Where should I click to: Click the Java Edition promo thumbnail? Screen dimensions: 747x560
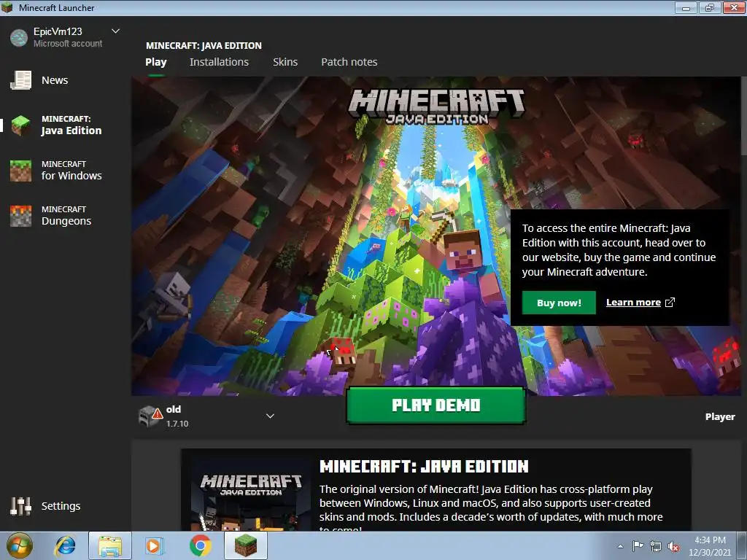click(251, 495)
